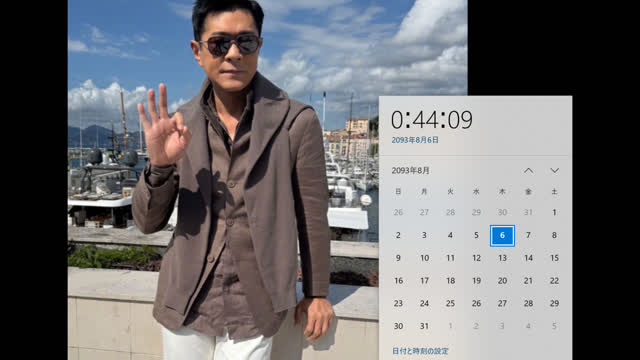Screen dimensions: 640x360
Task: Select August 30 in the Sunday column
Action: coord(398,326)
